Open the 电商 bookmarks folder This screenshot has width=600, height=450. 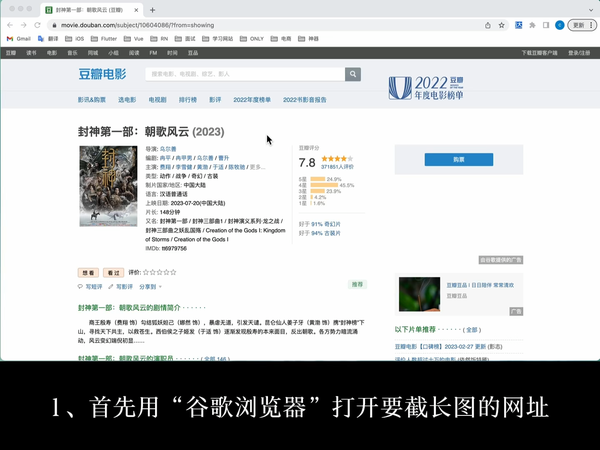281,39
